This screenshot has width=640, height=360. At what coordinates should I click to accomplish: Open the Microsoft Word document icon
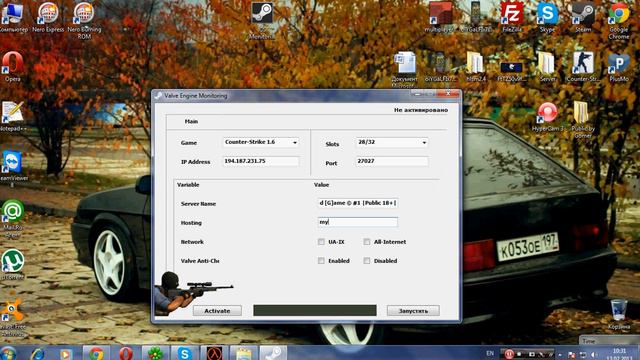pos(404,69)
